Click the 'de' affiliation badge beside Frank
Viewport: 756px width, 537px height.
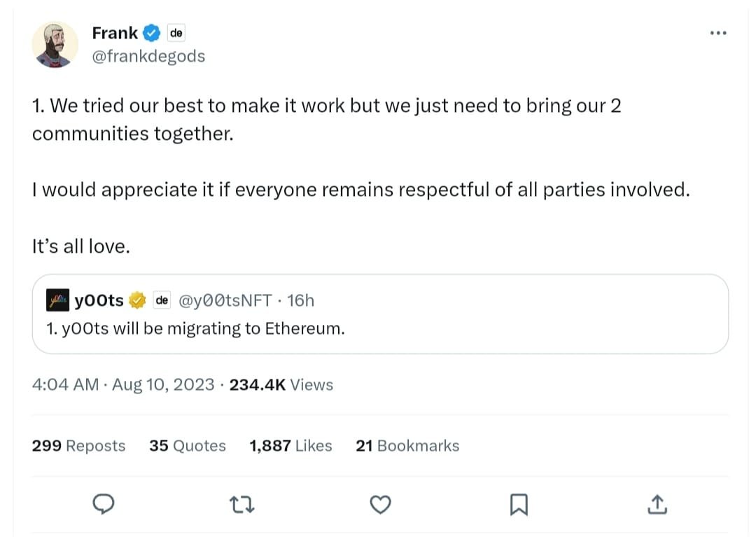point(176,33)
